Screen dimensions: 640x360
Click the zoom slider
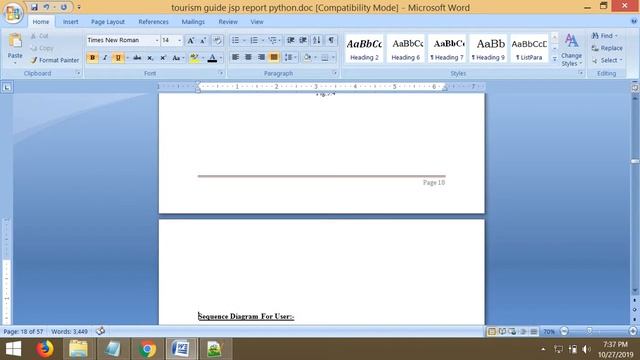point(589,331)
